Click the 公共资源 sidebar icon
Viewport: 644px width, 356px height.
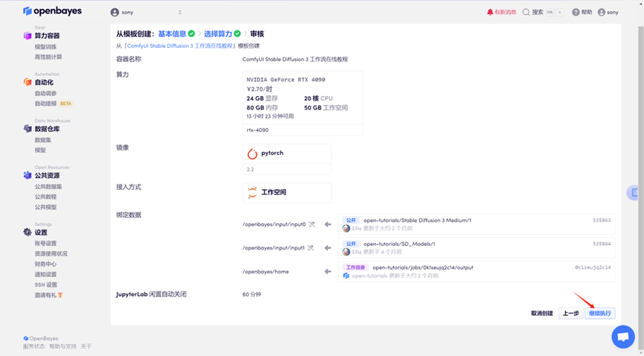click(28, 175)
